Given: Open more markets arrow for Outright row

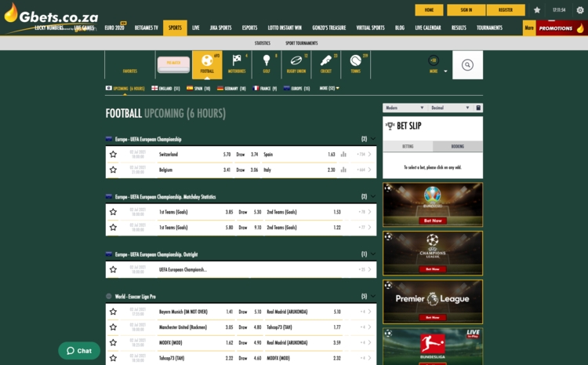Looking at the screenshot, I should pyautogui.click(x=369, y=269).
